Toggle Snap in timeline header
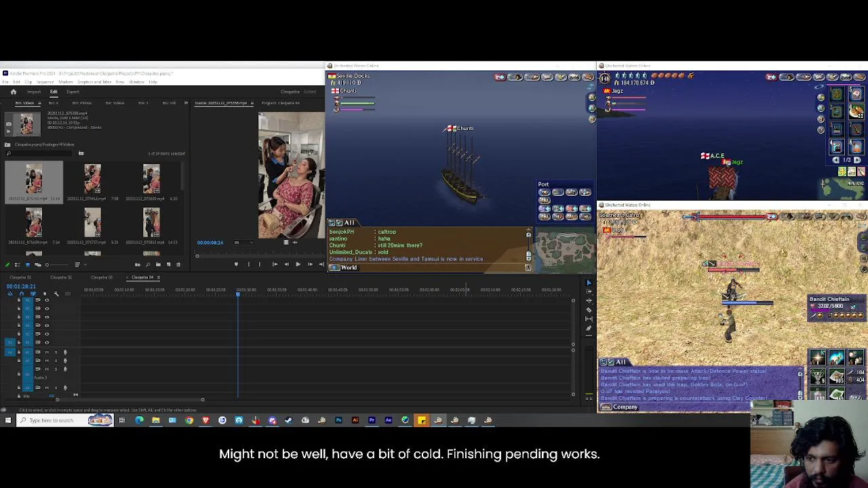 pos(22,294)
